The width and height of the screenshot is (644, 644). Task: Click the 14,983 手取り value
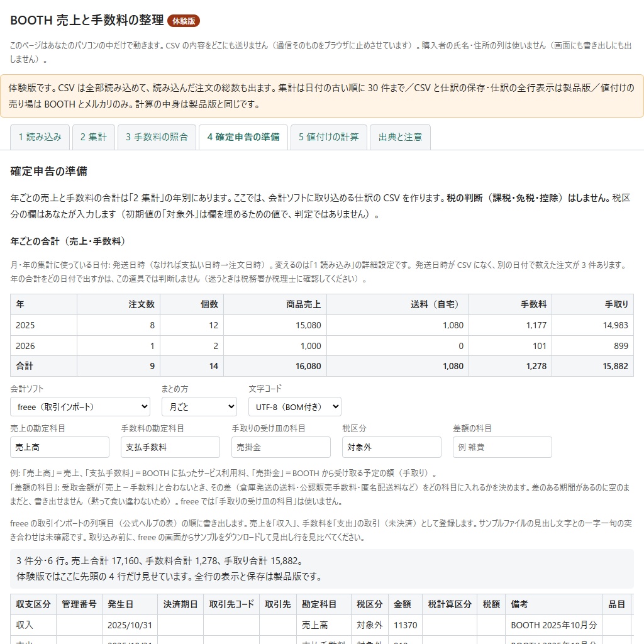pyautogui.click(x=592, y=325)
